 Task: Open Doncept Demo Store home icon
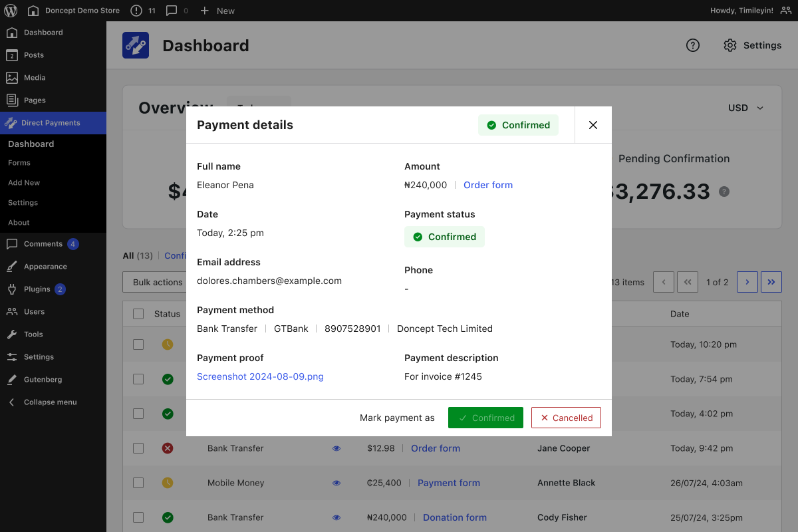click(x=33, y=11)
